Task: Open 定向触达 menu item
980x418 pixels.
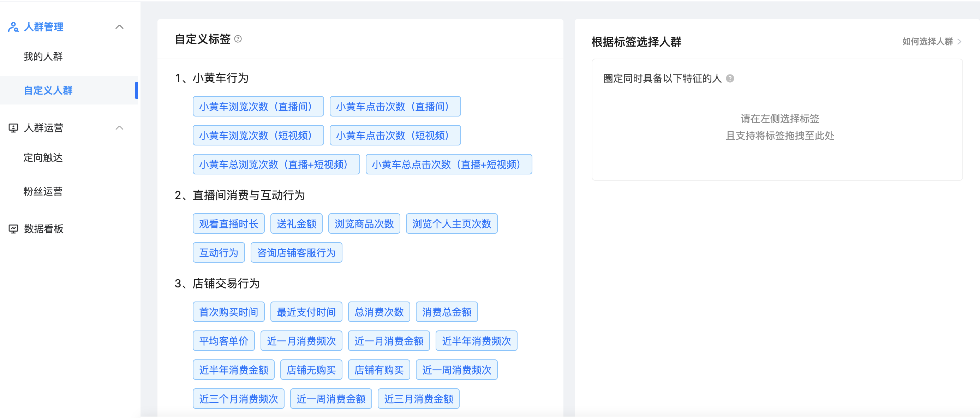Action: [x=43, y=157]
